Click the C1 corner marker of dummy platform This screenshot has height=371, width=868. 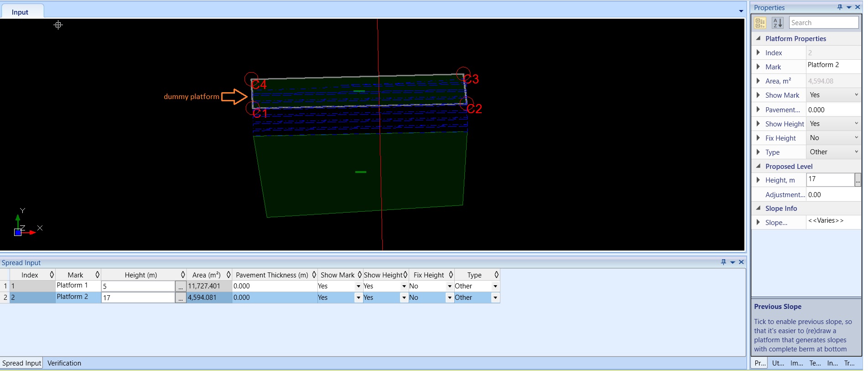(253, 108)
